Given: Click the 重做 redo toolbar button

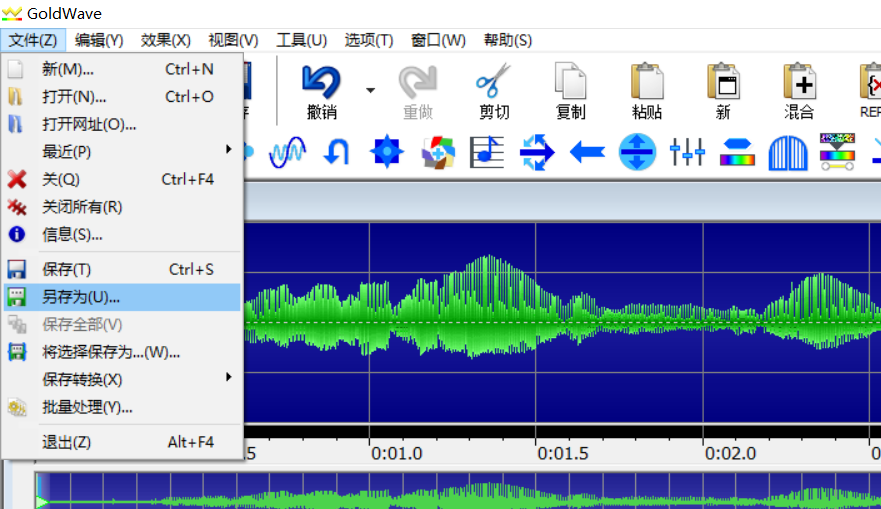Looking at the screenshot, I should pos(418,92).
